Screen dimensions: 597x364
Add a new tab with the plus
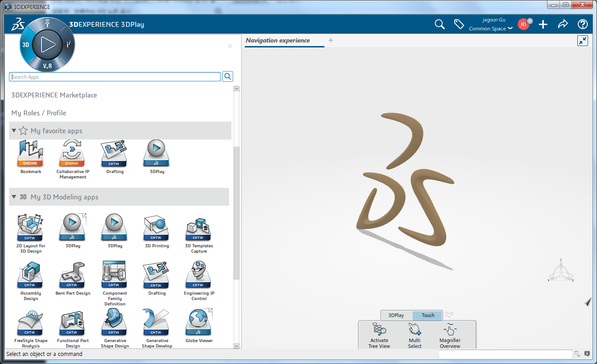331,40
